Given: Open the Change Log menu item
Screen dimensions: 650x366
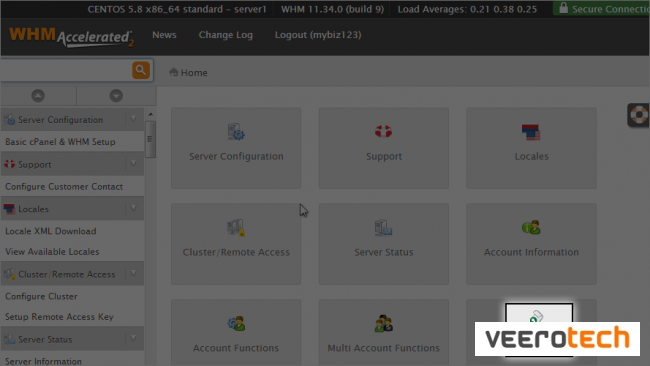Looking at the screenshot, I should [x=226, y=35].
